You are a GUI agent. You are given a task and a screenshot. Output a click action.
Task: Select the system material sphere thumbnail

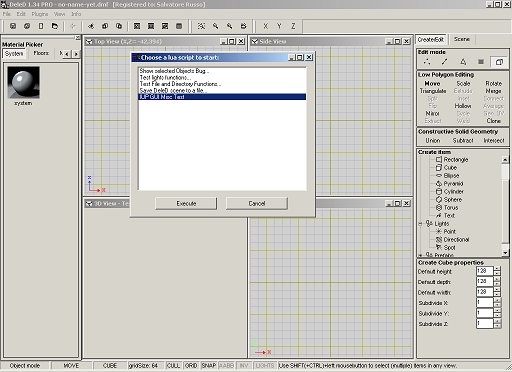click(23, 82)
